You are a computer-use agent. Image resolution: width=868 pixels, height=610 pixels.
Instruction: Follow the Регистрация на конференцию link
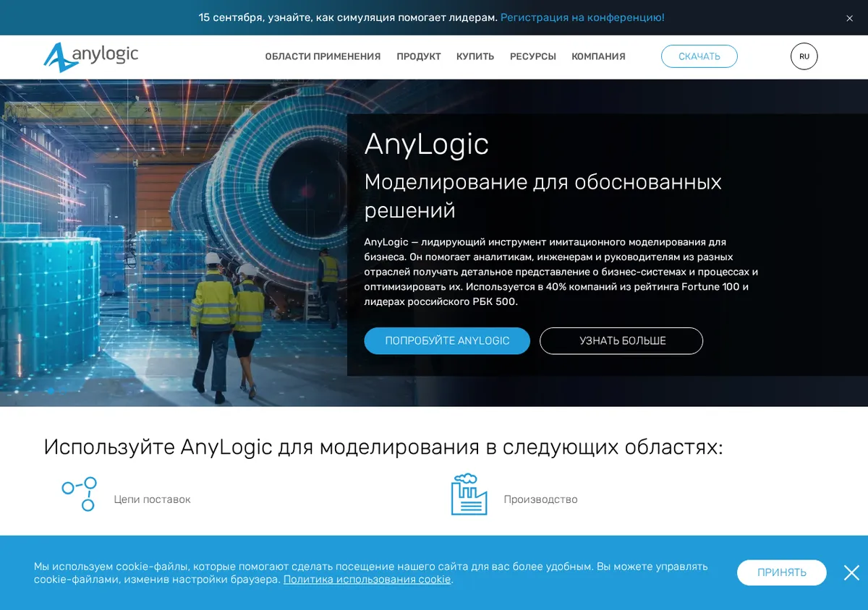point(582,17)
